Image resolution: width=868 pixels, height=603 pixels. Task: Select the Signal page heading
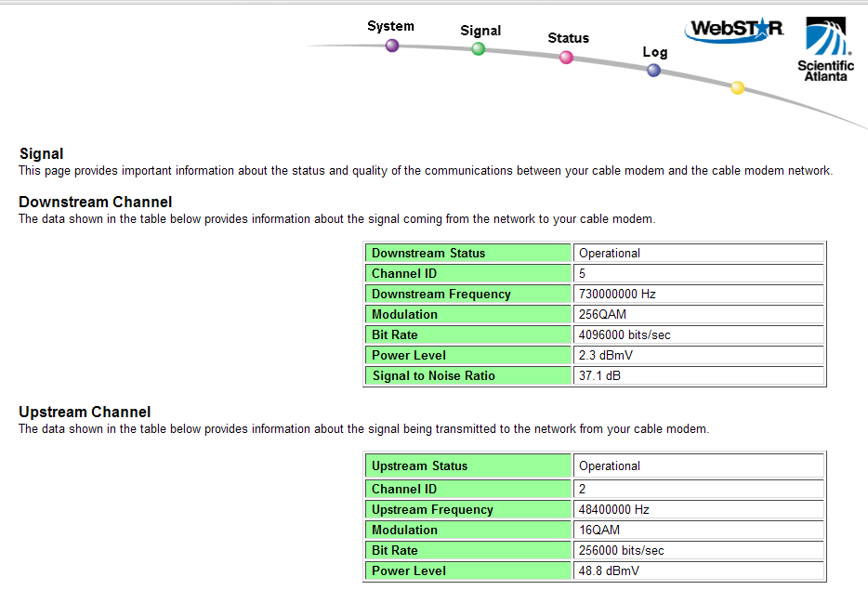click(x=42, y=154)
